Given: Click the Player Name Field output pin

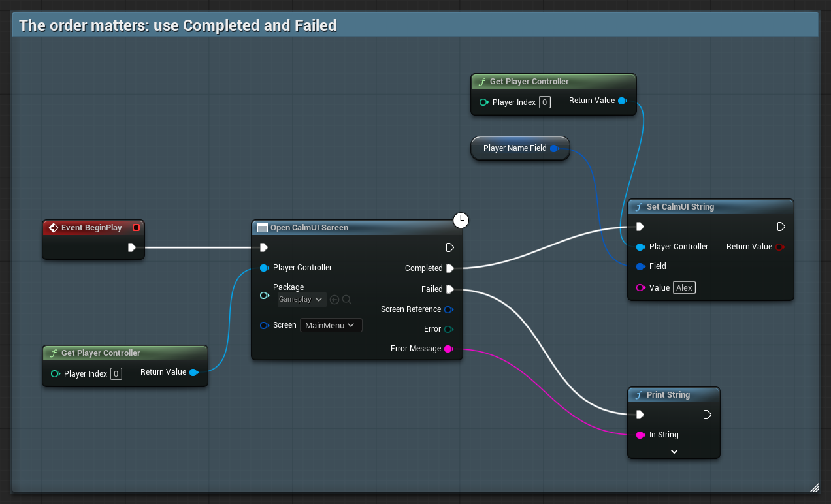Looking at the screenshot, I should point(555,148).
